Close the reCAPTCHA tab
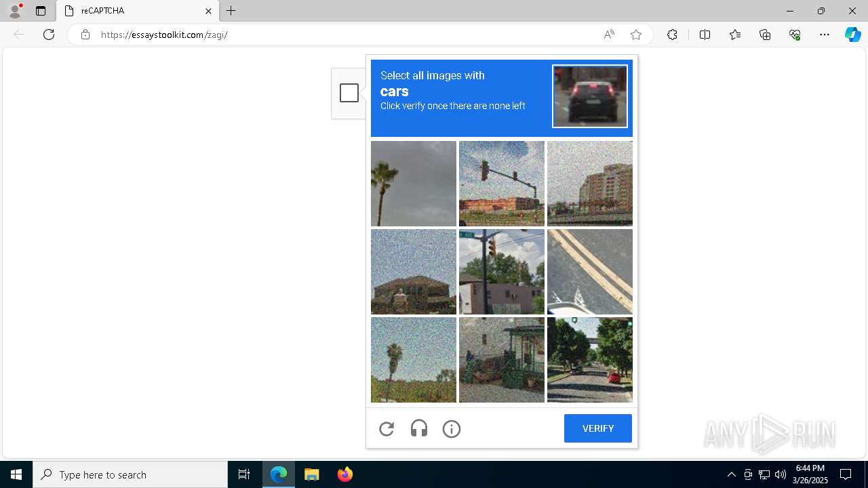The width and height of the screenshot is (868, 488). coord(208,11)
